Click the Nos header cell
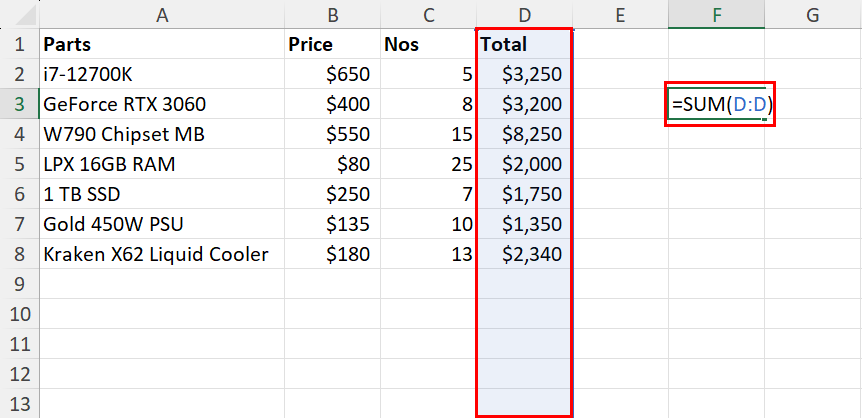The image size is (862, 418). click(428, 44)
